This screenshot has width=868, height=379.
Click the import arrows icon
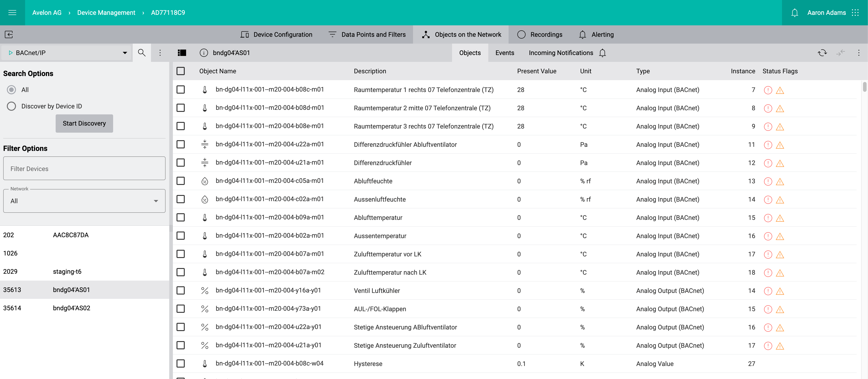coord(840,53)
